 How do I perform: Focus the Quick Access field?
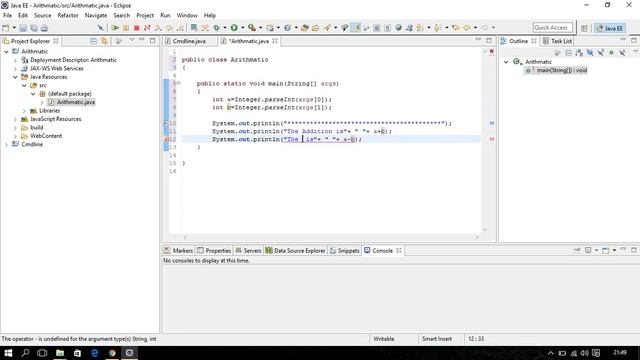pyautogui.click(x=553, y=28)
